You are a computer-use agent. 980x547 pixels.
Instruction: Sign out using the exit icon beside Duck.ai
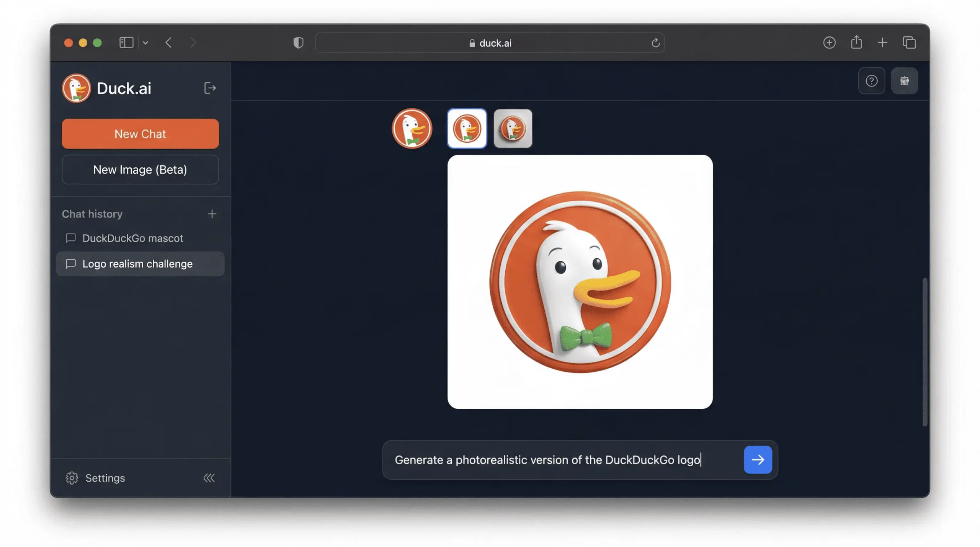tap(210, 88)
